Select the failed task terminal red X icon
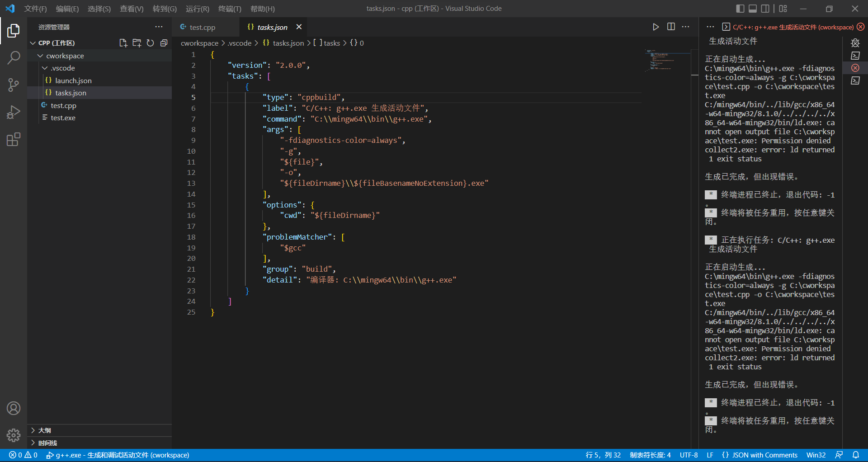The width and height of the screenshot is (868, 462). pos(855,68)
